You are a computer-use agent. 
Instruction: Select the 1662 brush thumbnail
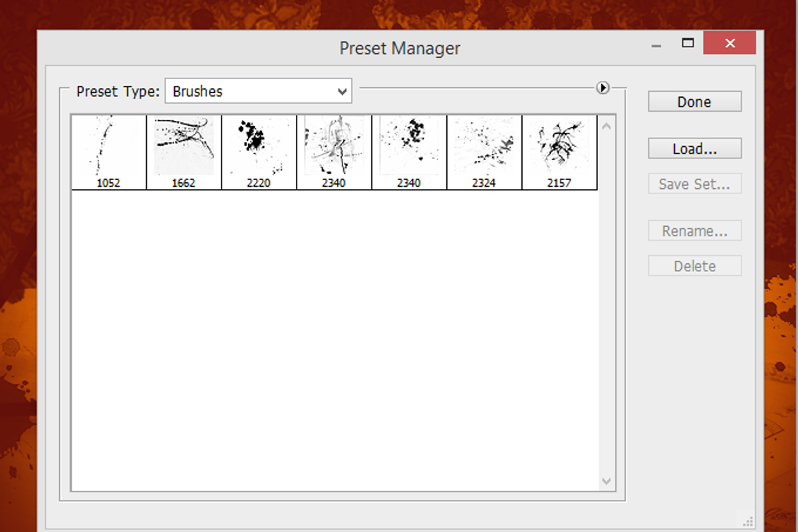tap(184, 152)
